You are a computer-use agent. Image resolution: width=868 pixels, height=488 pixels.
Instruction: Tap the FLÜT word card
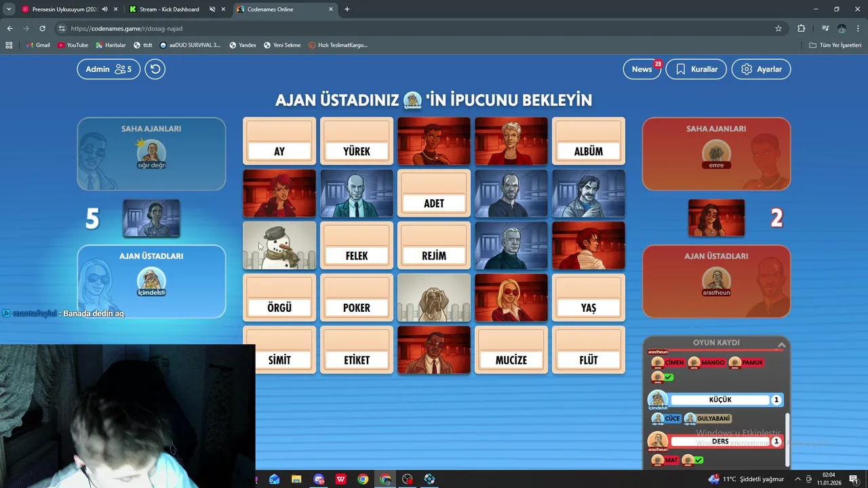[589, 350]
